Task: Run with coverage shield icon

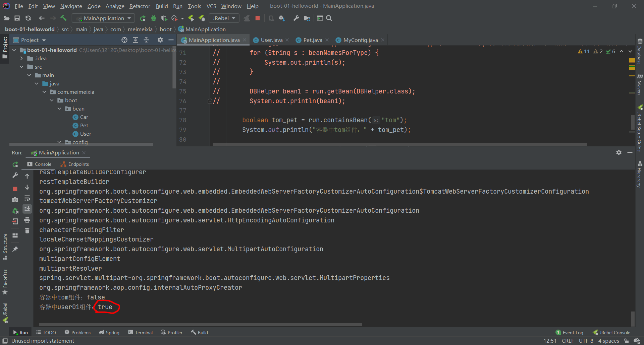Action: click(164, 18)
